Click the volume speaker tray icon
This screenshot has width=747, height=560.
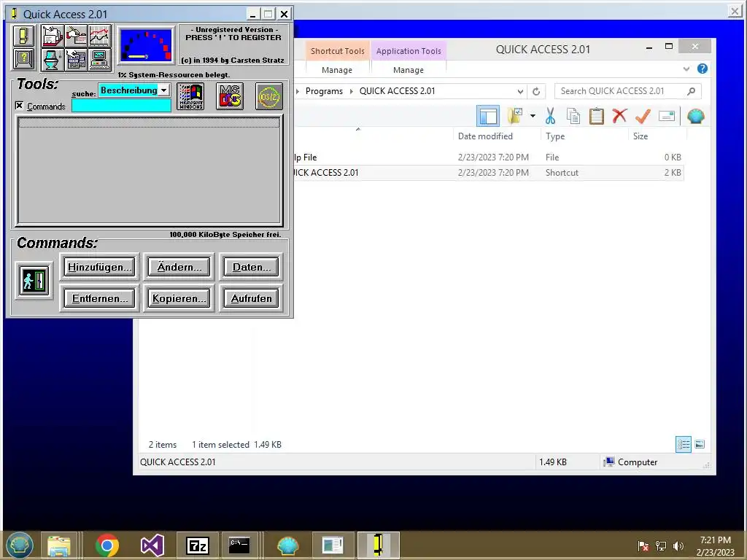click(678, 546)
